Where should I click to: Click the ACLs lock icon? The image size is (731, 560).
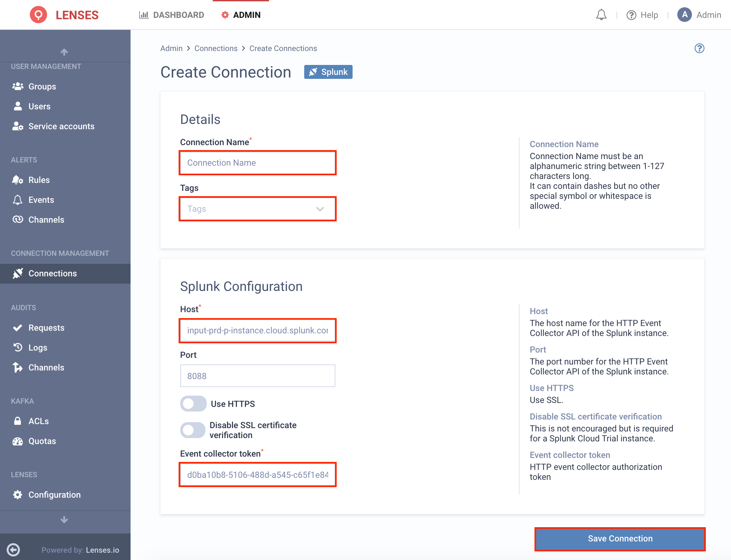point(18,421)
